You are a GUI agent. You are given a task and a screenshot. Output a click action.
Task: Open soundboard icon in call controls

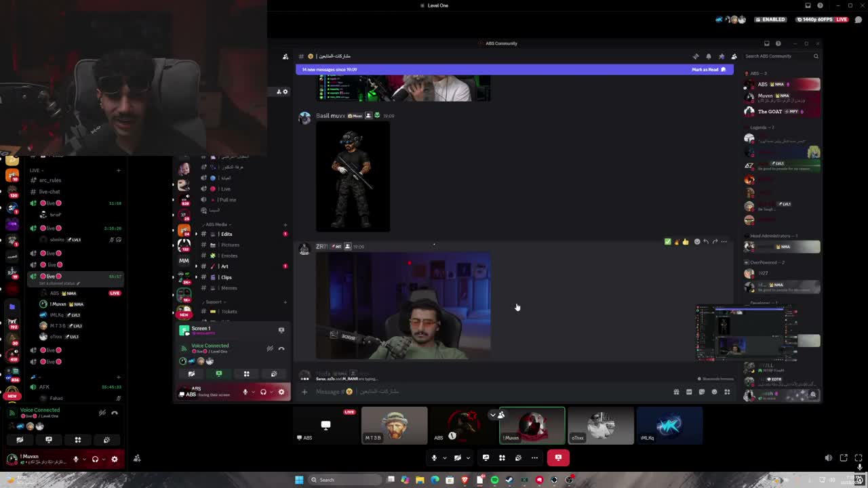[518, 457]
